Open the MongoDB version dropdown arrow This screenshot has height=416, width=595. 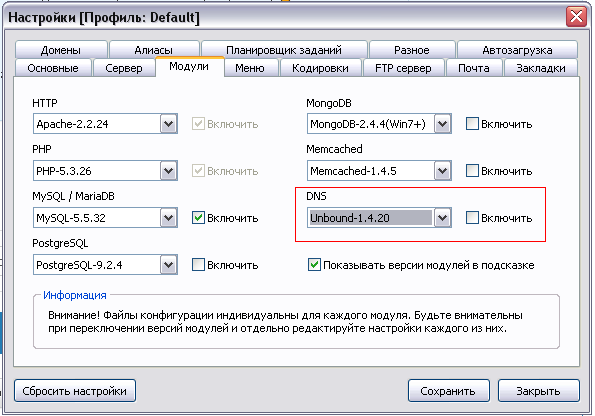coord(442,124)
